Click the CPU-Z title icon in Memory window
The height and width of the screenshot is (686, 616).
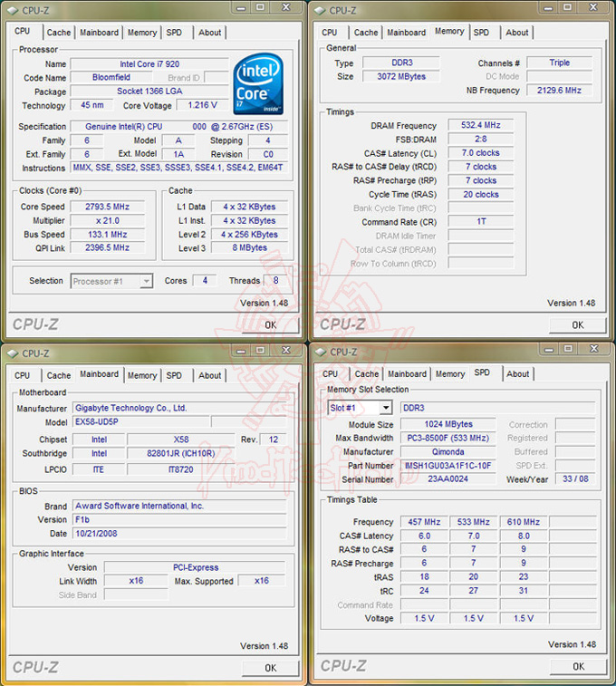[320, 10]
